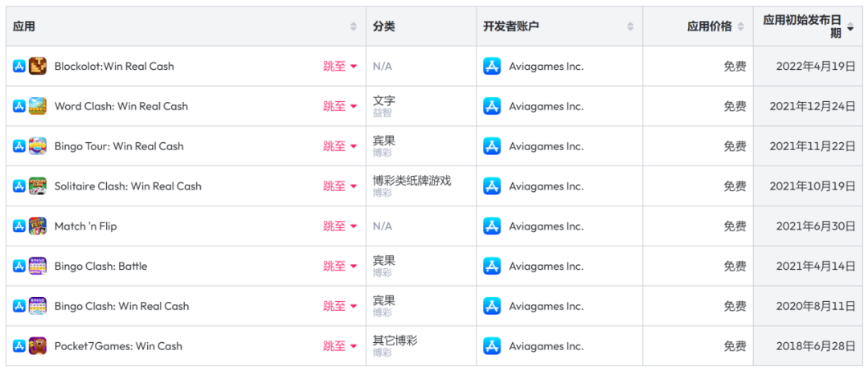Open 跳至 dropdown for Solitaire Clash: Win Real Cash
This screenshot has height=371, width=868.
point(340,186)
